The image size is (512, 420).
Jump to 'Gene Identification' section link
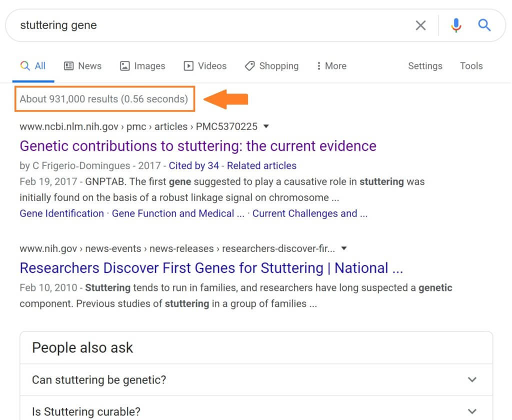[x=61, y=213]
